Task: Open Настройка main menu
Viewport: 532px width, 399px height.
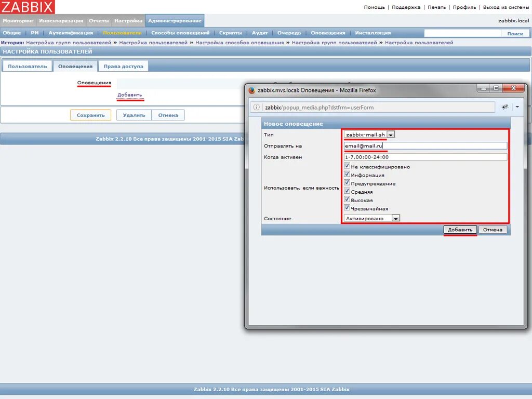Action: click(128, 21)
